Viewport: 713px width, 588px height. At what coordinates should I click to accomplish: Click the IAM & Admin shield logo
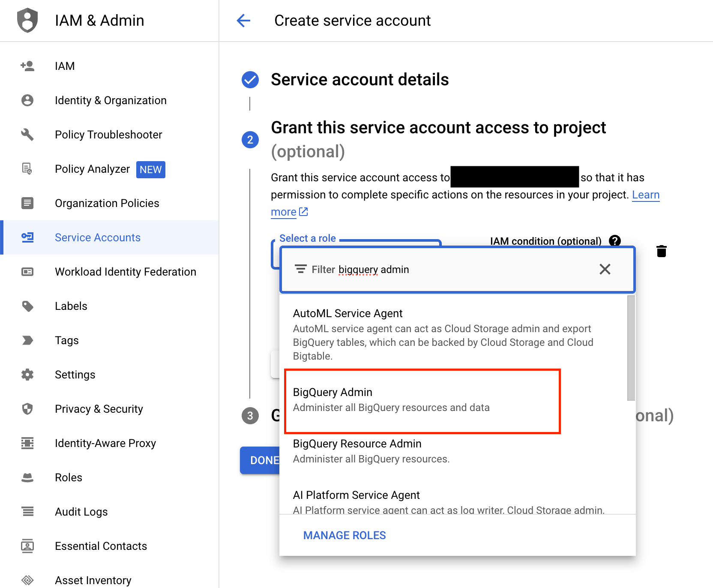[x=27, y=20]
